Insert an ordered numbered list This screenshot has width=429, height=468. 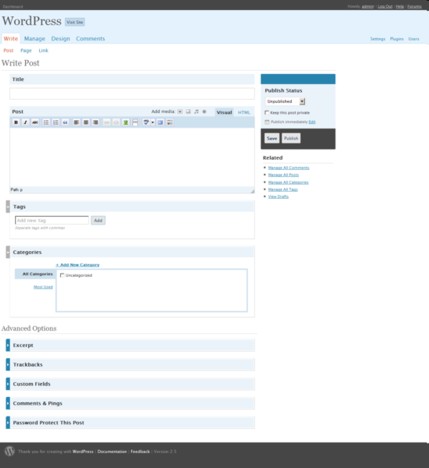tap(56, 123)
